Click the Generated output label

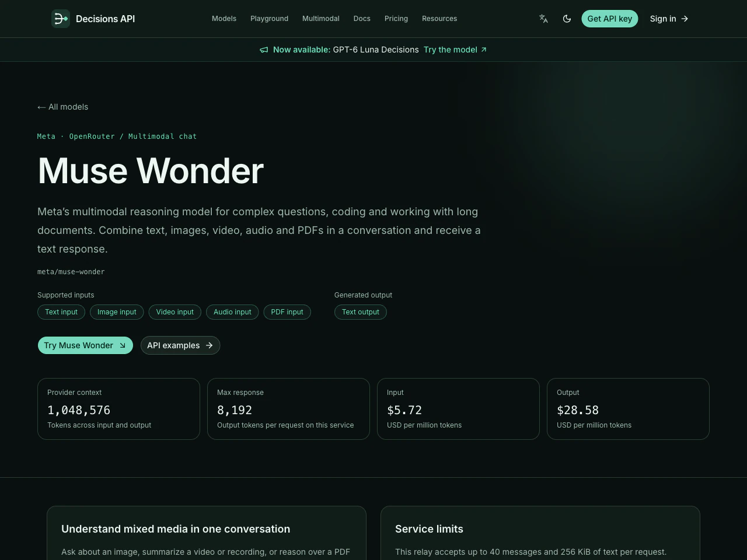(363, 295)
